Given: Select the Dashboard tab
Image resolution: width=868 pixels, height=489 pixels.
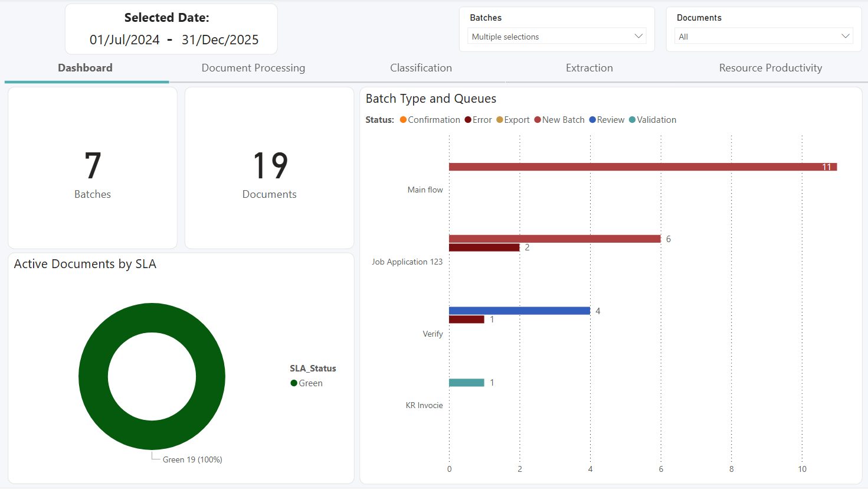Looking at the screenshot, I should pyautogui.click(x=85, y=68).
